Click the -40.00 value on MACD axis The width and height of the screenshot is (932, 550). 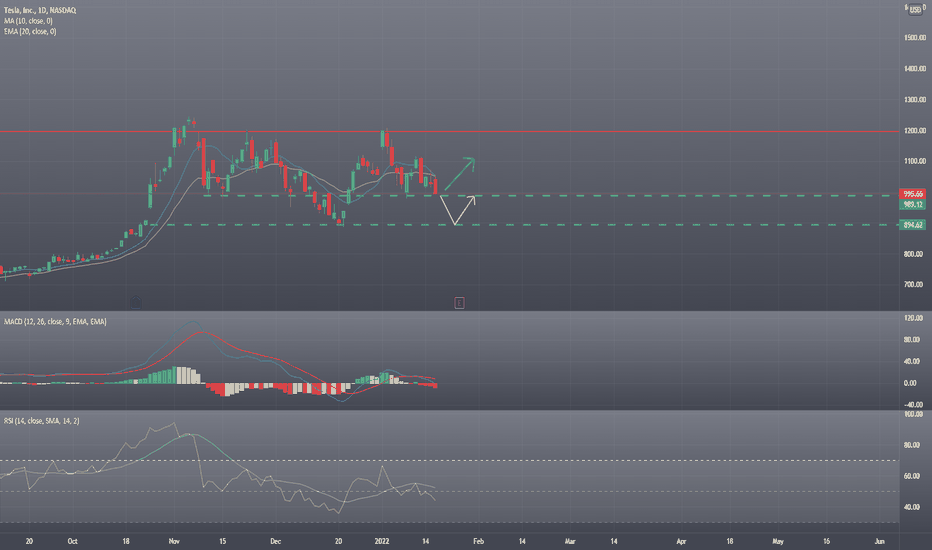(x=914, y=405)
